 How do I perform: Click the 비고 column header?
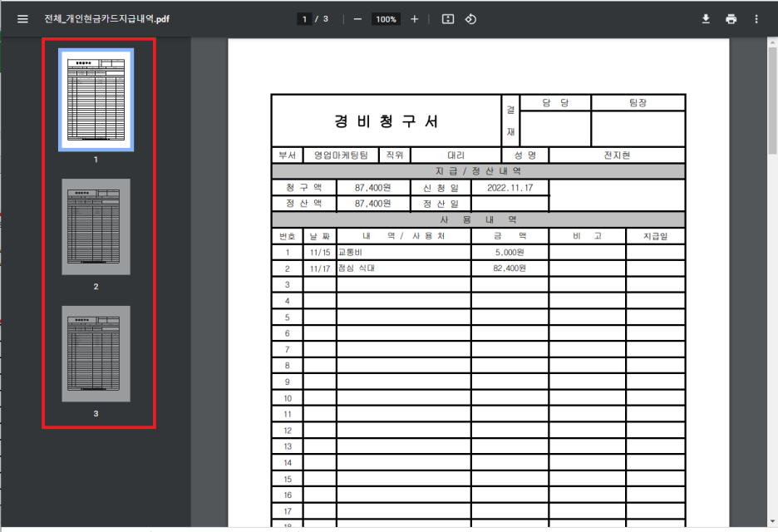[587, 236]
